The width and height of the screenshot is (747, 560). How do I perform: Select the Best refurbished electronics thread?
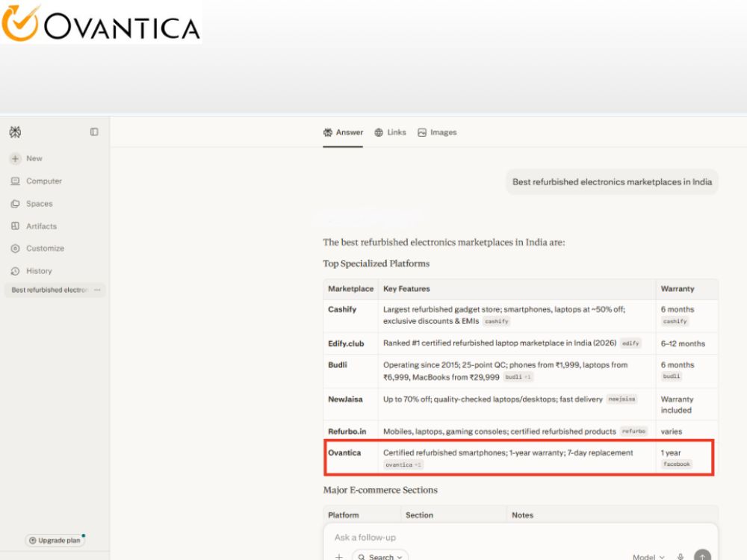[x=49, y=290]
